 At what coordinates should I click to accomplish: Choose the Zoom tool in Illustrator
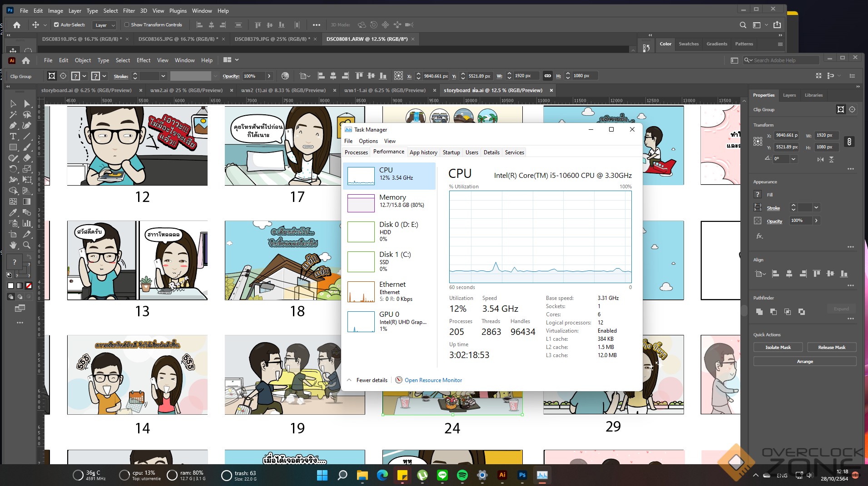[27, 245]
